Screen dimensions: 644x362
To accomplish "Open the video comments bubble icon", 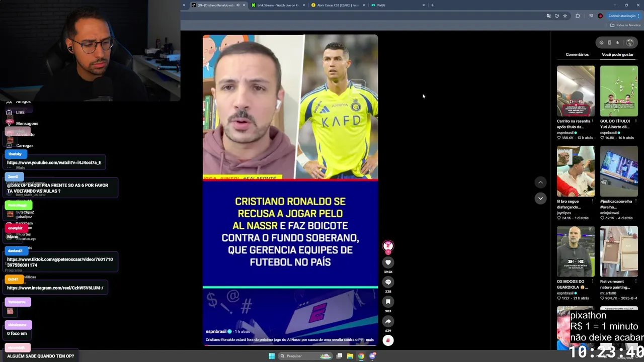I will (388, 282).
